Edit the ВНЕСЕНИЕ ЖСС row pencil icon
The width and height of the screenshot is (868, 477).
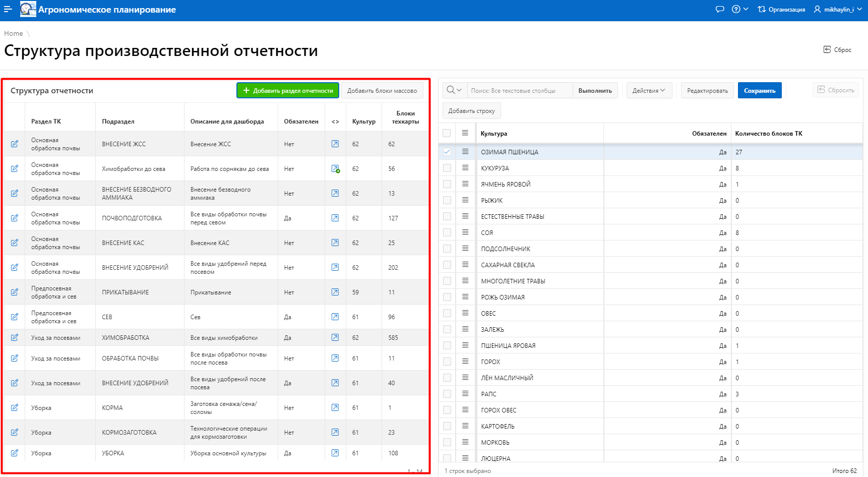point(15,144)
